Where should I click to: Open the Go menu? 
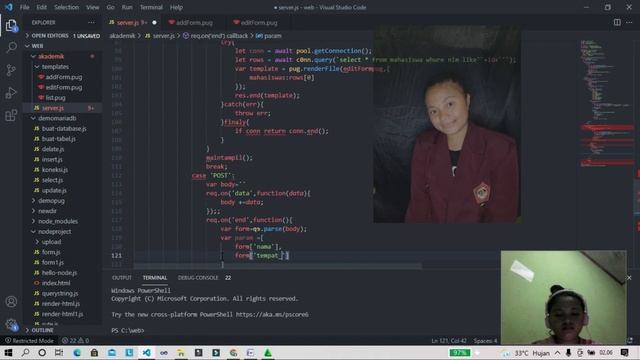pos(110,7)
